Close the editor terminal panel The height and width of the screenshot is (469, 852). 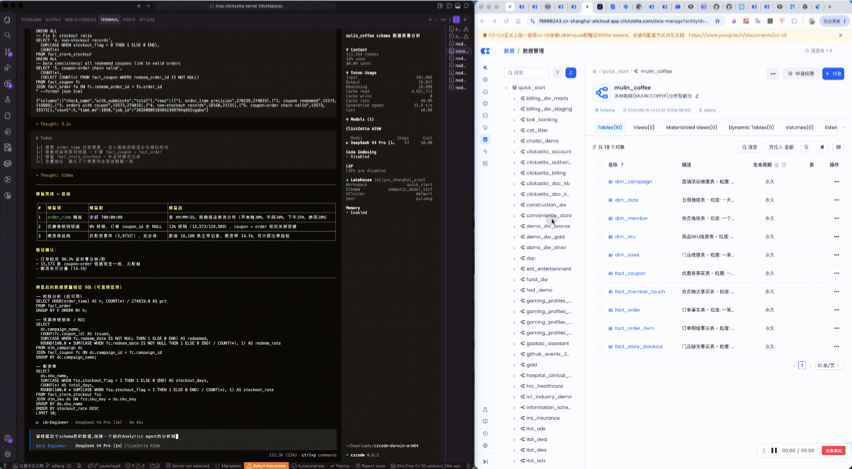[465, 20]
